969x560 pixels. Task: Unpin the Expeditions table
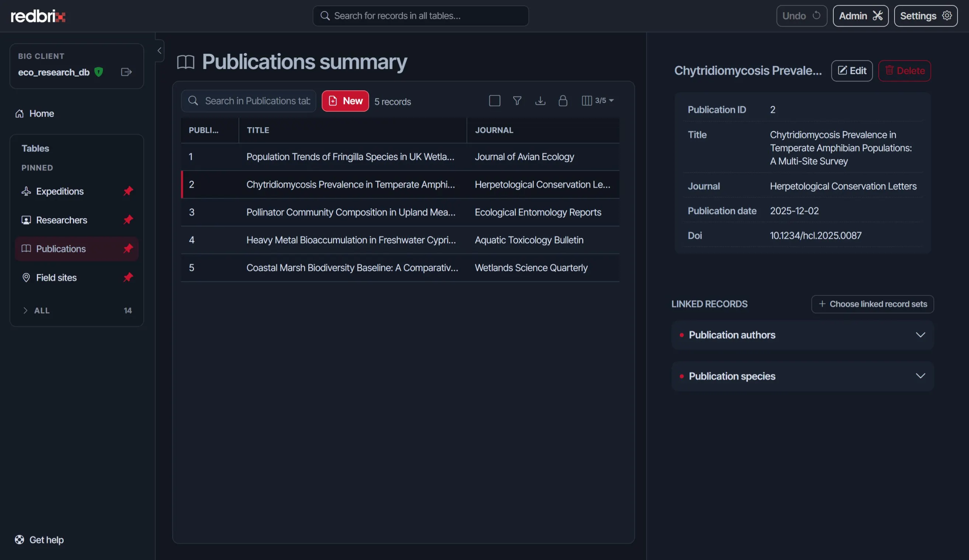point(128,191)
